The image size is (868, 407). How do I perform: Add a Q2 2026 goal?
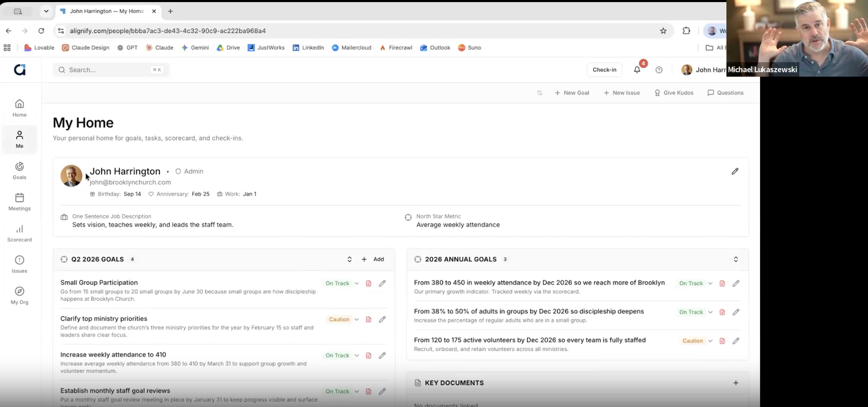[373, 259]
